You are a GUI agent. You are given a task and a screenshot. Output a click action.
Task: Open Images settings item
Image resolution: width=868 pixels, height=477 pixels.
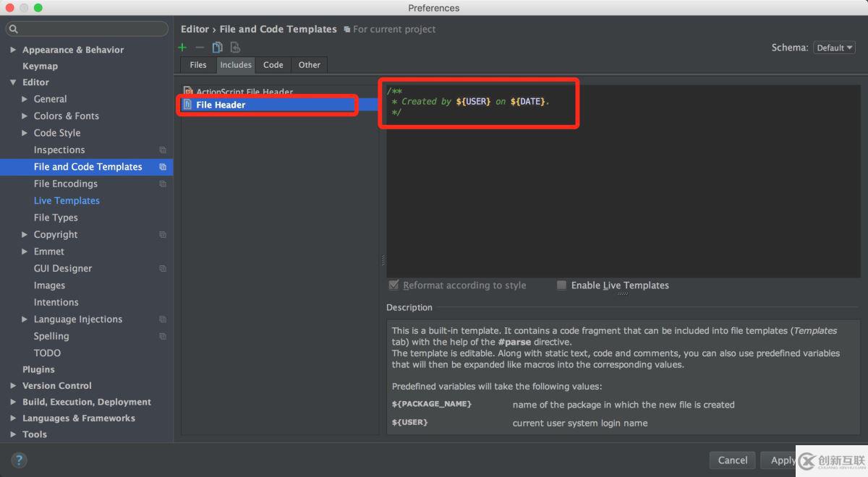point(49,285)
